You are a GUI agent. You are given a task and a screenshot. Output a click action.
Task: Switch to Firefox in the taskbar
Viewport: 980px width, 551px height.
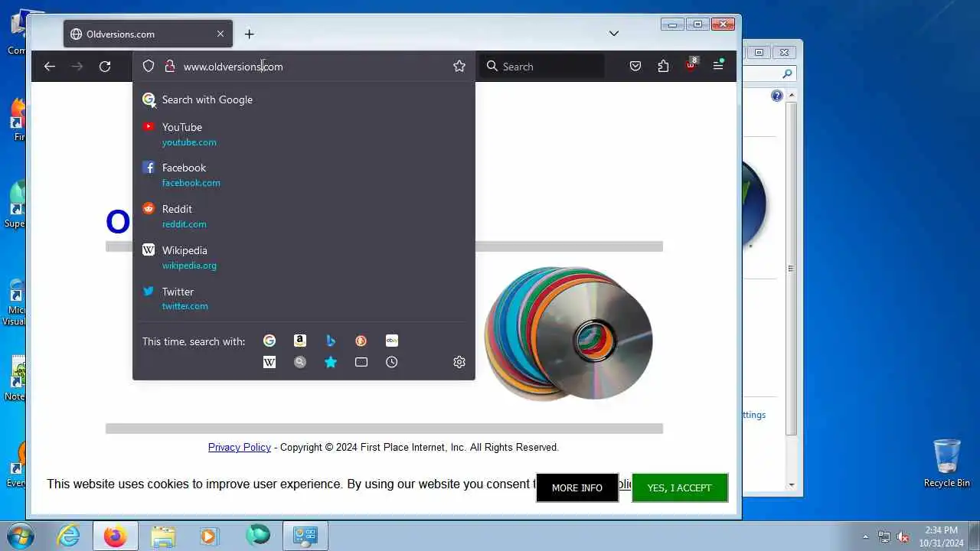[x=116, y=536]
